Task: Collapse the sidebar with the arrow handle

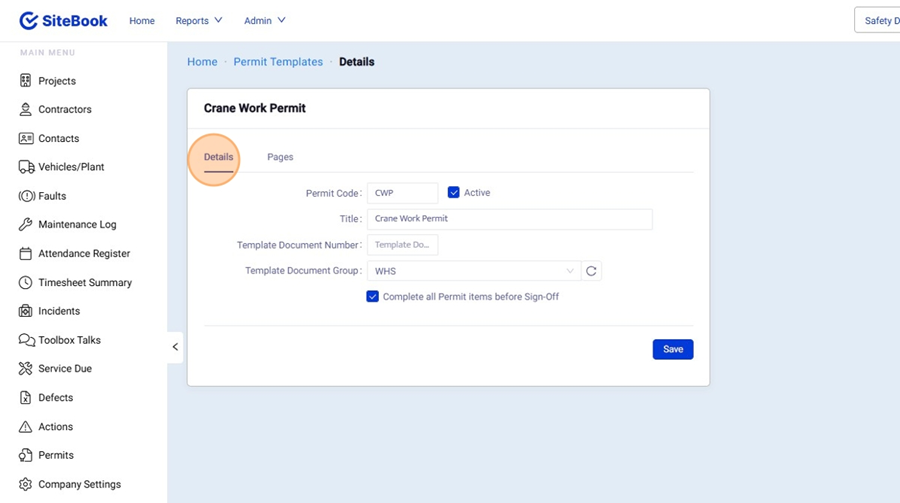Action: tap(175, 347)
